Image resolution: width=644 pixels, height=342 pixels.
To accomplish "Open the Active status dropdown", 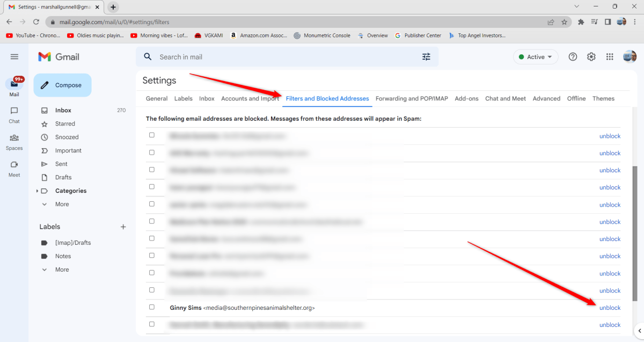I will [x=536, y=56].
